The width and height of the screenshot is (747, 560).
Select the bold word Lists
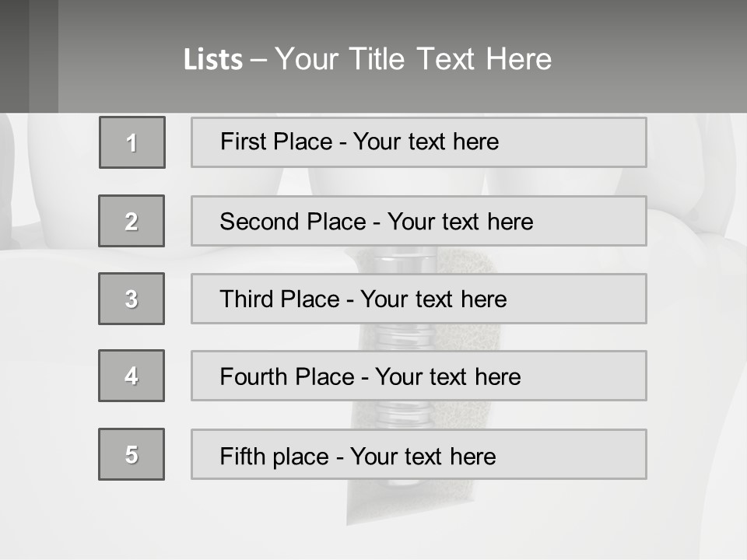(213, 60)
